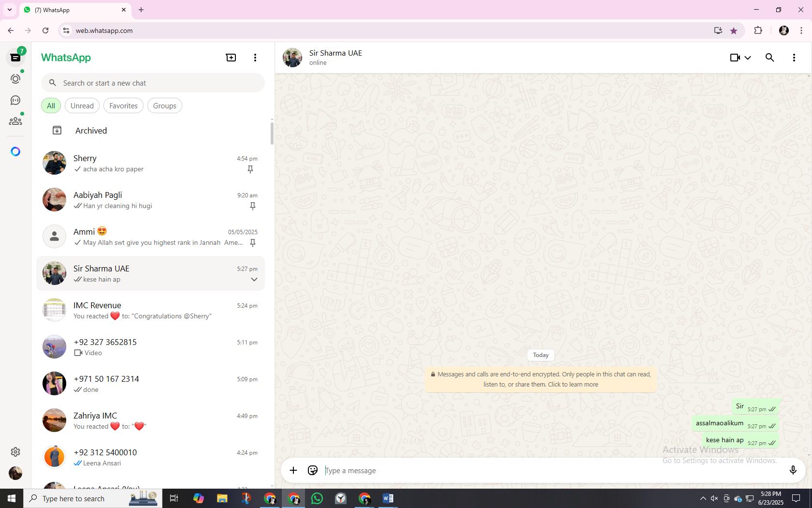Click the web.whatsapp.com address bar
This screenshot has width=812, height=508.
387,30
